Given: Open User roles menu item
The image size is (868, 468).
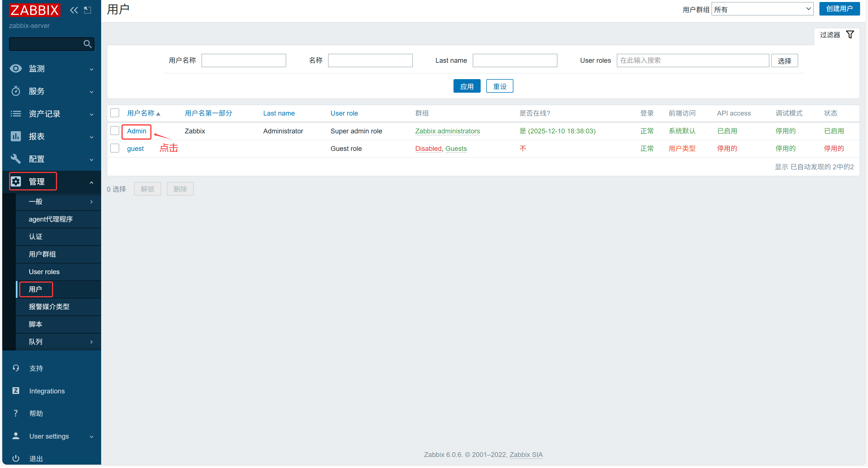Looking at the screenshot, I should (58, 272).
